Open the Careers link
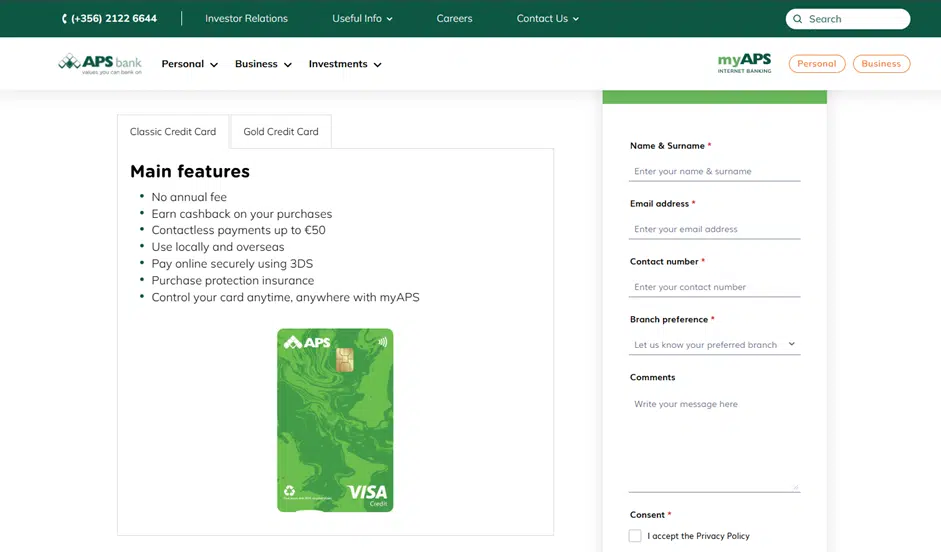This screenshot has width=941, height=552. (454, 19)
